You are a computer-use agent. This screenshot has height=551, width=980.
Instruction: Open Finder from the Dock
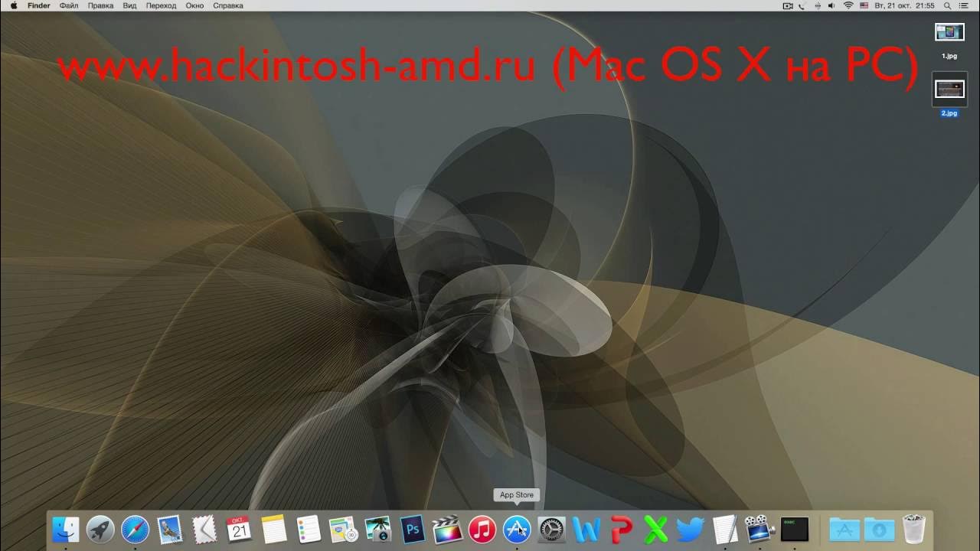pyautogui.click(x=66, y=529)
